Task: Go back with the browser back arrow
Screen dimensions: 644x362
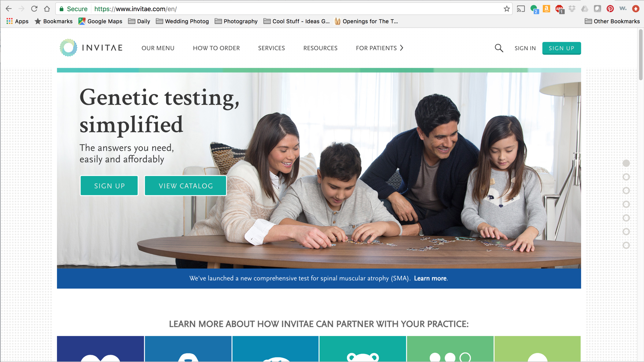Action: (x=9, y=9)
